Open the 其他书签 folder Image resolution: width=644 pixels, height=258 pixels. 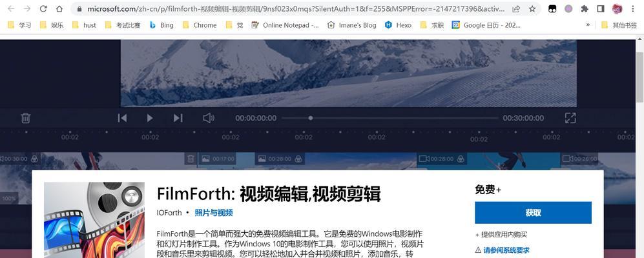click(619, 25)
